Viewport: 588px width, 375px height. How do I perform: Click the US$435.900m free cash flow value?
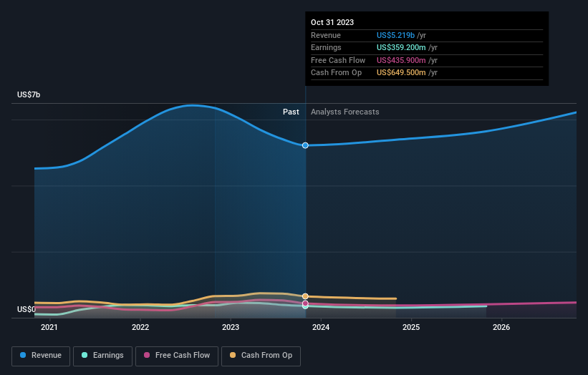click(401, 60)
